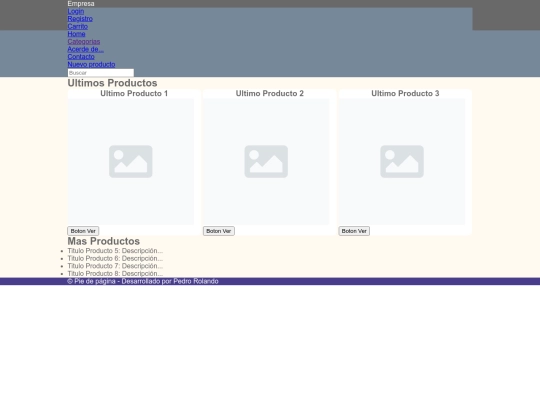
Task: Navigate to Home link
Action: click(x=76, y=34)
